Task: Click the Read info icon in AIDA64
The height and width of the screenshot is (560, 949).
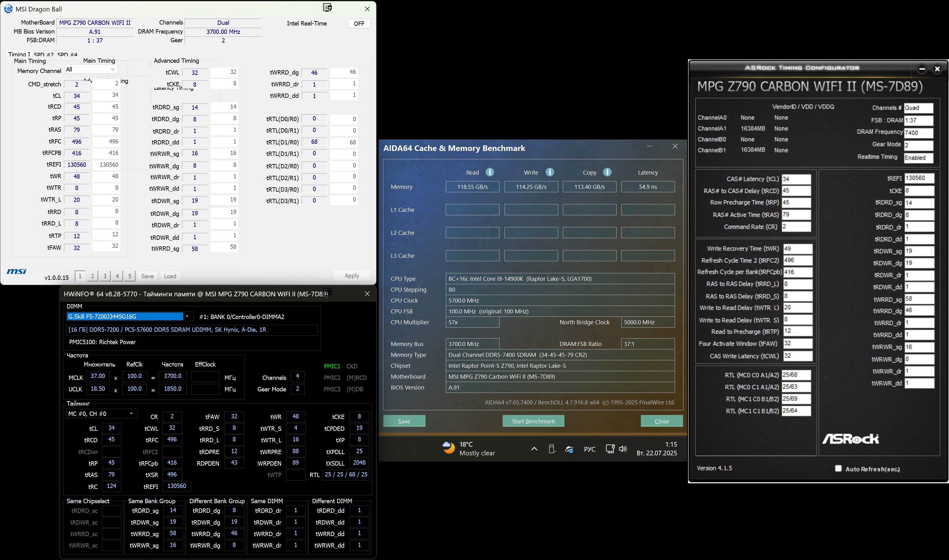Action: (490, 172)
